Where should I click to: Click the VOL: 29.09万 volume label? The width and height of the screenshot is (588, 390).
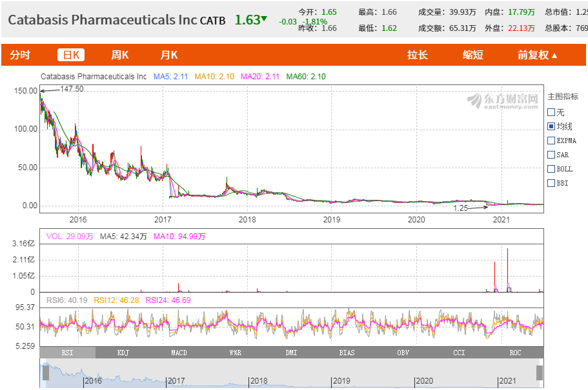[69, 237]
